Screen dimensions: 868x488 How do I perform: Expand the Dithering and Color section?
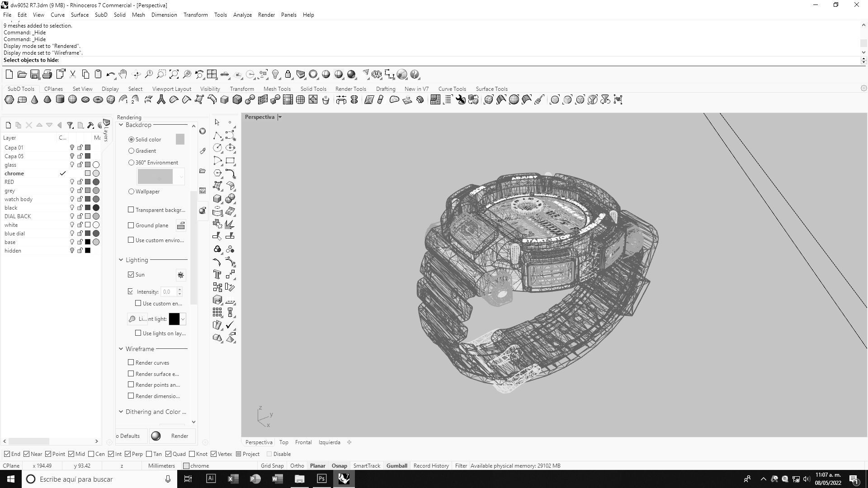point(121,412)
